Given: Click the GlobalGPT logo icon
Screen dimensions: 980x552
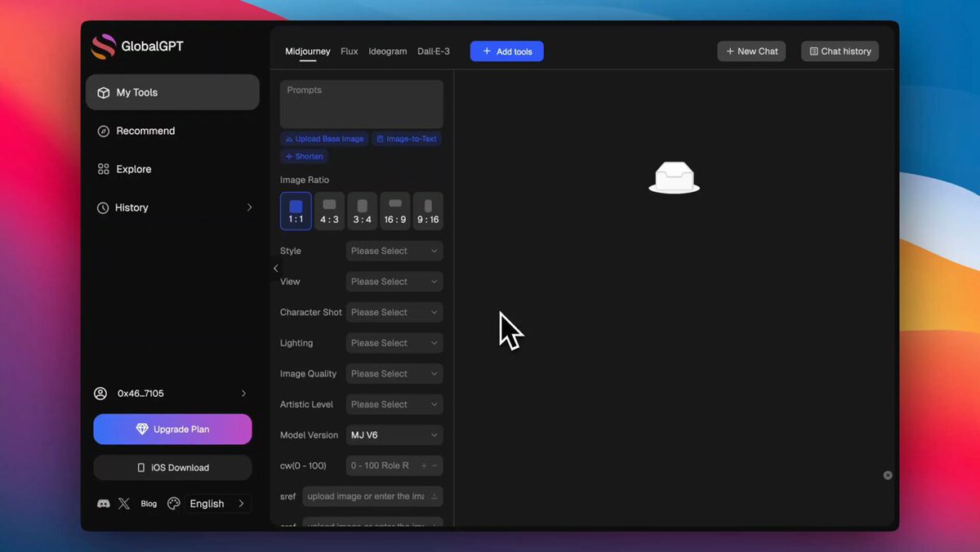Looking at the screenshot, I should coord(103,47).
